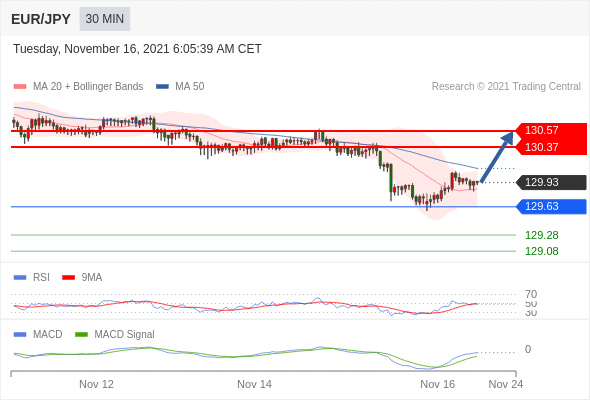Click the 129.08 support level label

[x=541, y=251]
